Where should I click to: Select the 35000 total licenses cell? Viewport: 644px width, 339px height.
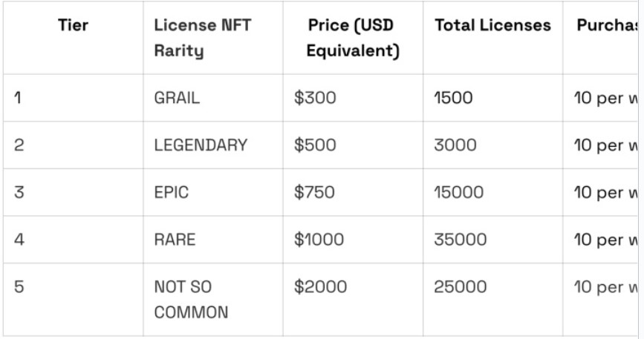tap(461, 240)
